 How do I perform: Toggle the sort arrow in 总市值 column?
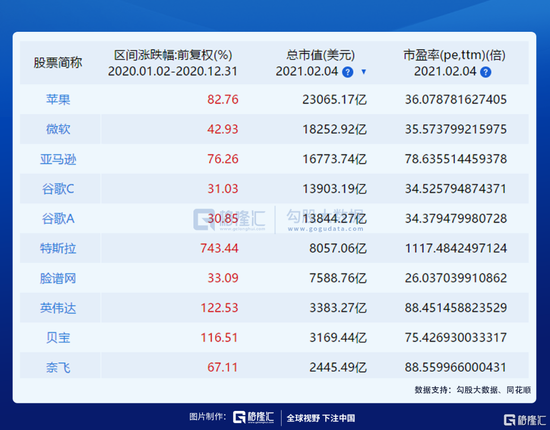click(364, 72)
